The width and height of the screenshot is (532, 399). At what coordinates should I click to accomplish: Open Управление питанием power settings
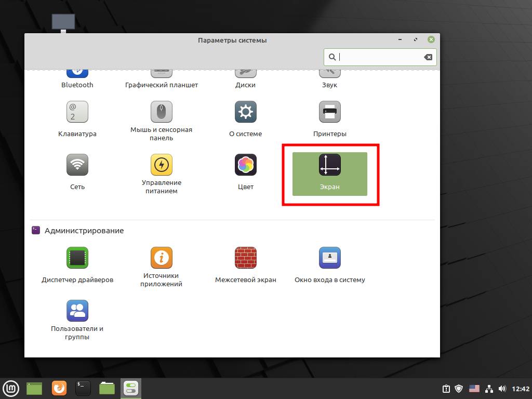point(161,165)
